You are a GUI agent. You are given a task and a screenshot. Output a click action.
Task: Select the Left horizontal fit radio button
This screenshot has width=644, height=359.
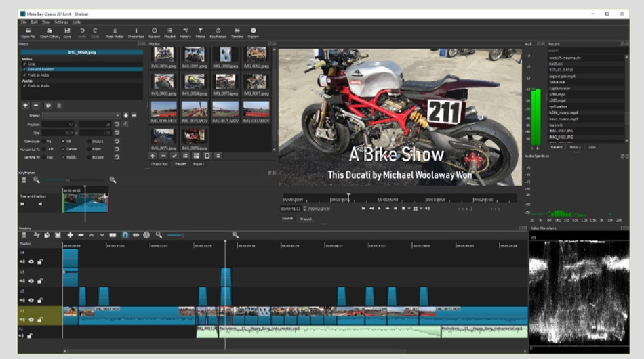[x=43, y=149]
